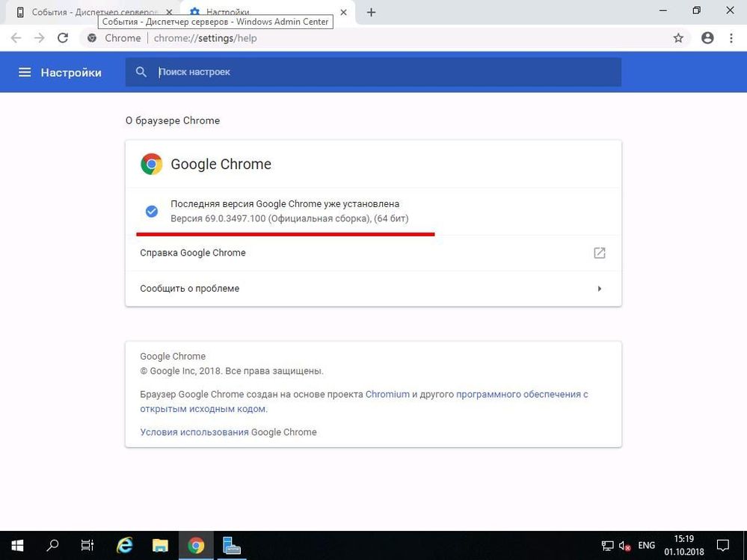
Task: Minimize the Chrome window
Action: point(663,10)
